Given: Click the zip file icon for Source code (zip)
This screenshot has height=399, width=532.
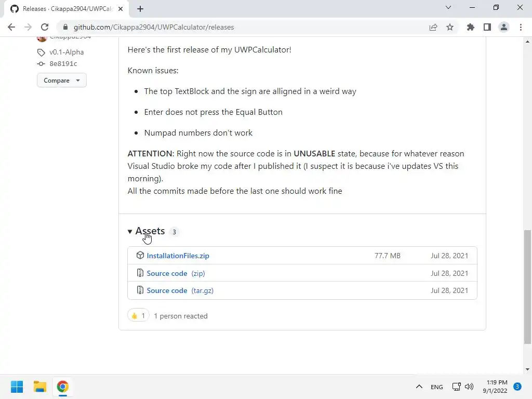Looking at the screenshot, I should pyautogui.click(x=140, y=273).
